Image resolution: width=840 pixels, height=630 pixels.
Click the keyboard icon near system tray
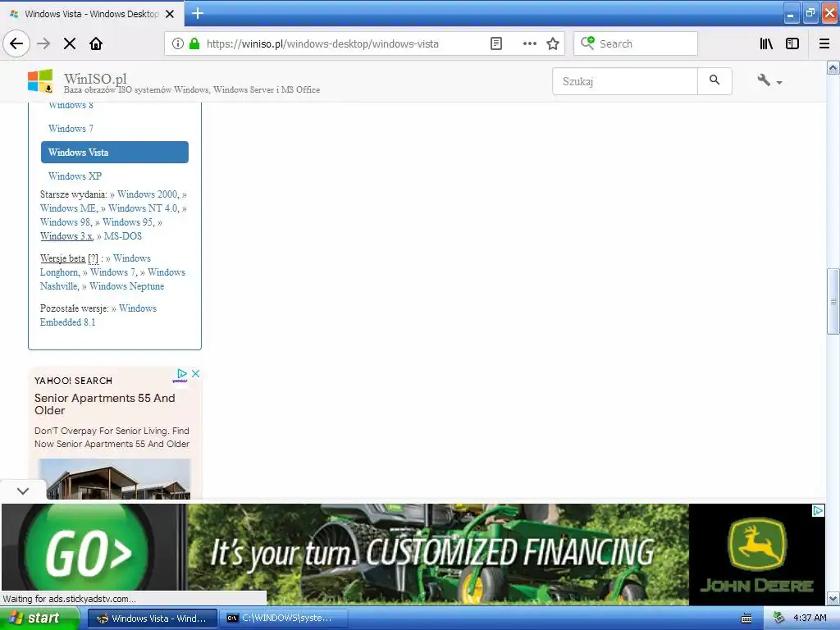(746, 619)
